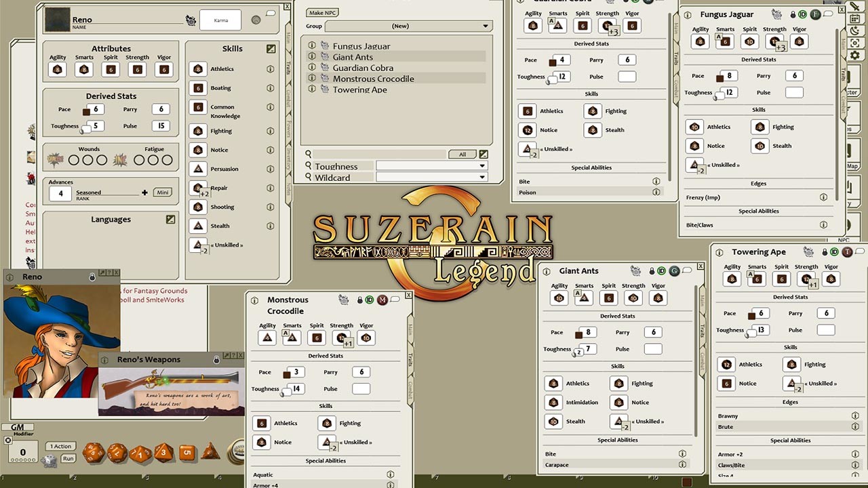Click the d8 Athletics die on Reno's sheet
This screenshot has width=868, height=488.
coord(198,68)
